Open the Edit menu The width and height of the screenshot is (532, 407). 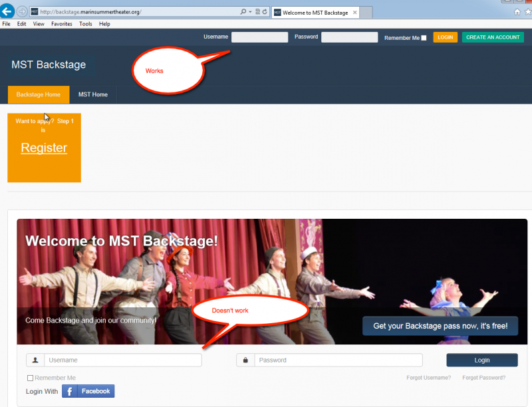[21, 24]
